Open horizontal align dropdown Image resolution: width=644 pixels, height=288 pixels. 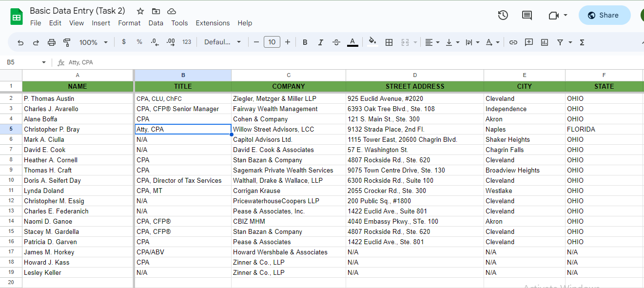click(432, 42)
